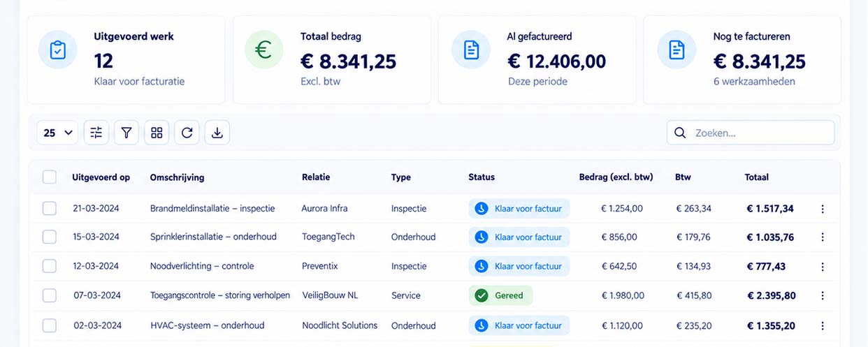The width and height of the screenshot is (868, 347).
Task: Click the document icon on Al gefactureerd card
Action: coord(471,50)
